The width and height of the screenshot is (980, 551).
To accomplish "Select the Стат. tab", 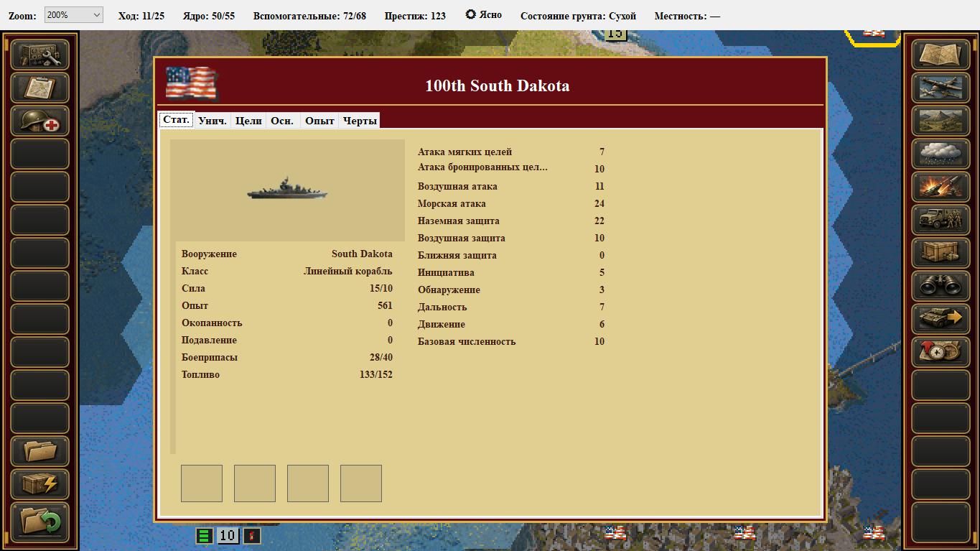I will click(177, 120).
